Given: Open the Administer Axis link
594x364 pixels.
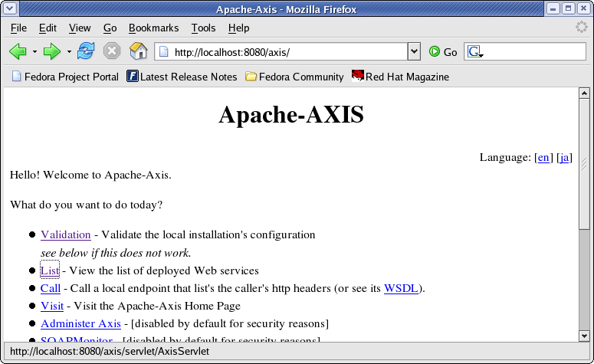Looking at the screenshot, I should point(80,324).
